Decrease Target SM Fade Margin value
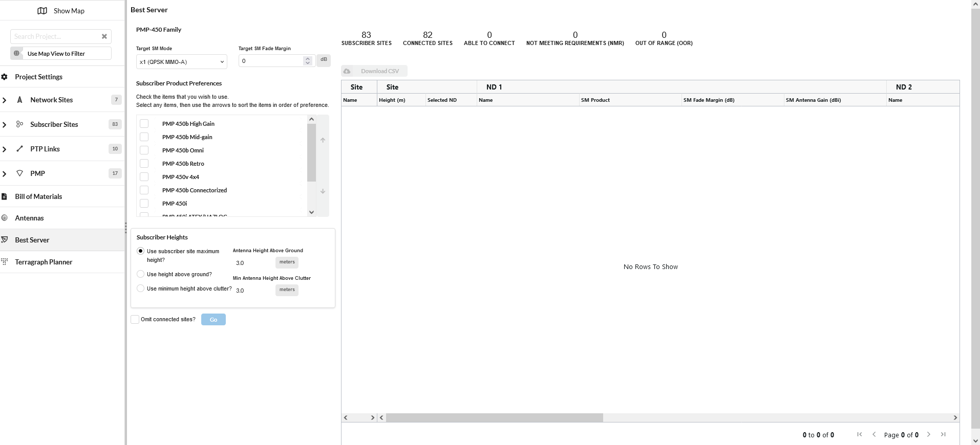The width and height of the screenshot is (980, 445). pos(308,63)
